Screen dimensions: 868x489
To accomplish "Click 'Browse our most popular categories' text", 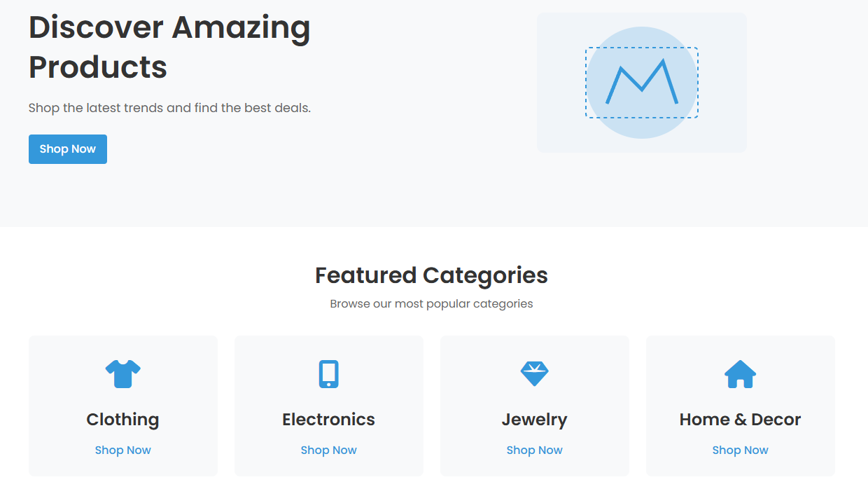I will click(432, 304).
